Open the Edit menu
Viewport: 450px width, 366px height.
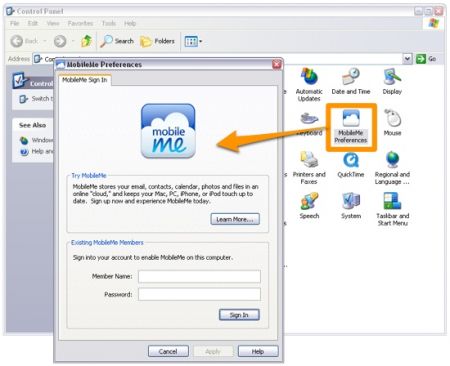(x=33, y=23)
